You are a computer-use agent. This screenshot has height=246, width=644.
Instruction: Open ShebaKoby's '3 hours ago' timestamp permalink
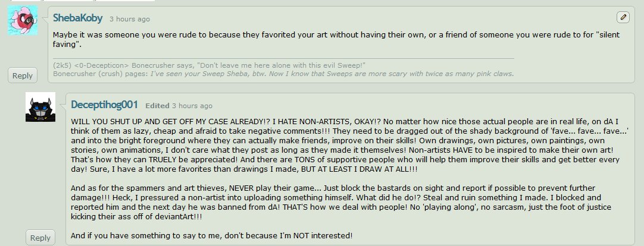pos(129,19)
